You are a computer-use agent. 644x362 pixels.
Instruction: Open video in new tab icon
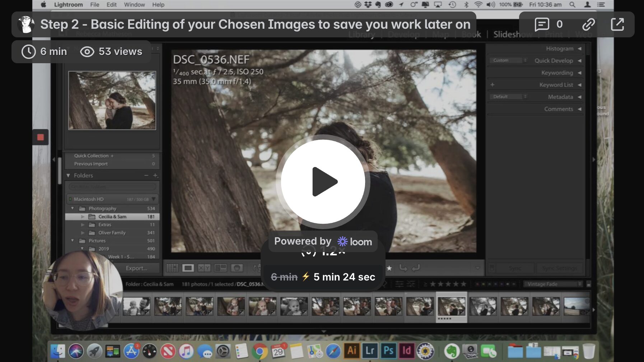pos(617,24)
